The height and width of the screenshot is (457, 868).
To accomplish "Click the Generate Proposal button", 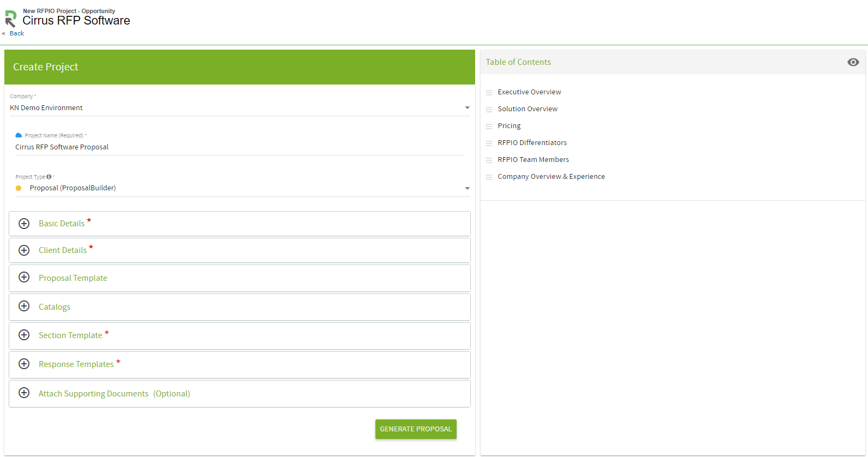I will 416,429.
